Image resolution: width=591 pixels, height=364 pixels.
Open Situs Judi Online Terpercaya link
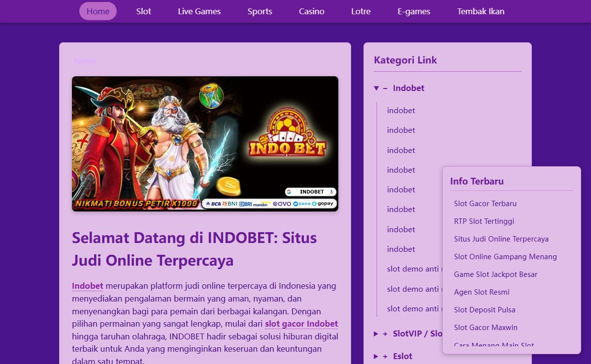tap(501, 239)
